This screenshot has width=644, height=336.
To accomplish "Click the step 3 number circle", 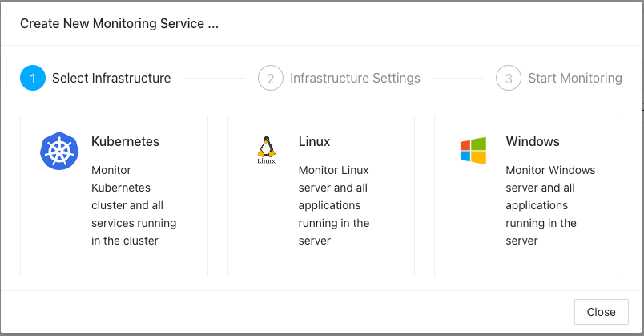I will [509, 79].
